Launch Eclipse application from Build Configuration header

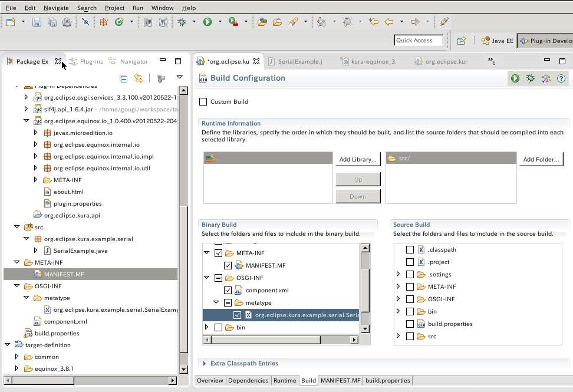tap(515, 78)
